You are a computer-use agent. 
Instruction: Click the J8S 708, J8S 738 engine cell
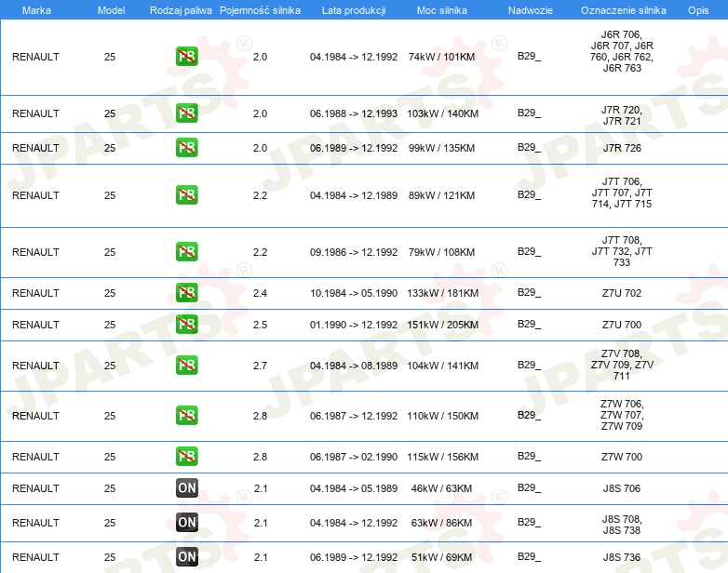coord(622,525)
